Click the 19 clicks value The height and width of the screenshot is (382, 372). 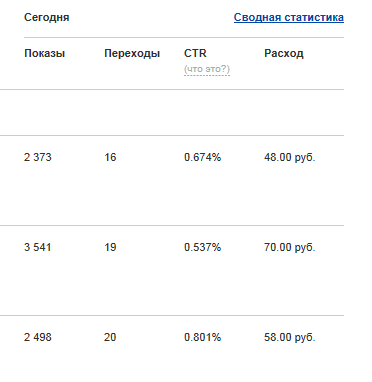tap(110, 247)
